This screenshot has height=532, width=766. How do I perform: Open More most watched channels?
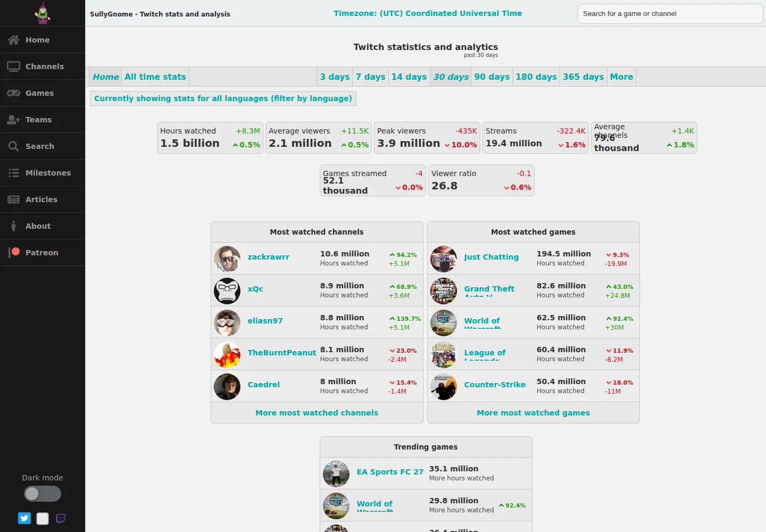(317, 413)
